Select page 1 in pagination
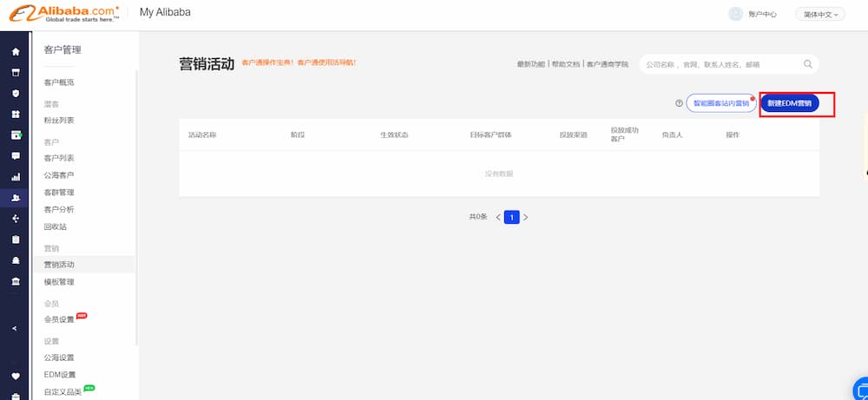Viewport: 868px width, 400px height. [511, 217]
